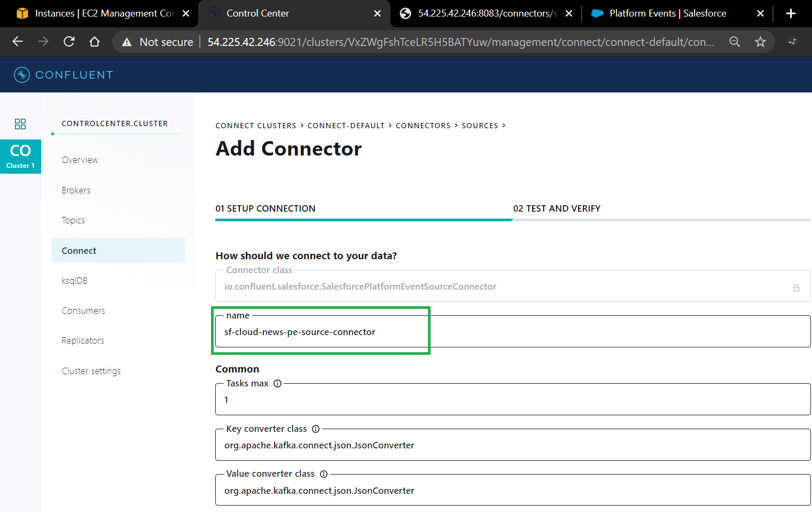Open the clusters grid view icon
812x512 pixels.
[x=20, y=124]
